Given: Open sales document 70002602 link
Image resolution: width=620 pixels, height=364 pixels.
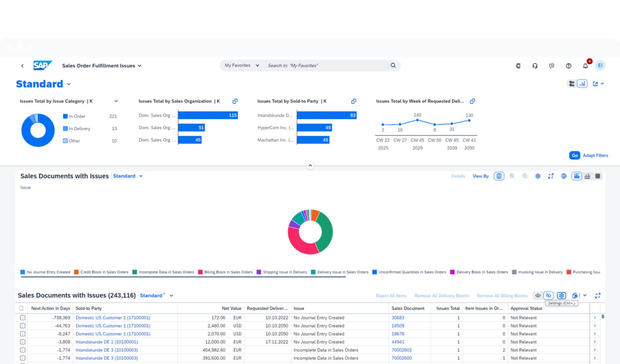Looking at the screenshot, I should click(401, 350).
